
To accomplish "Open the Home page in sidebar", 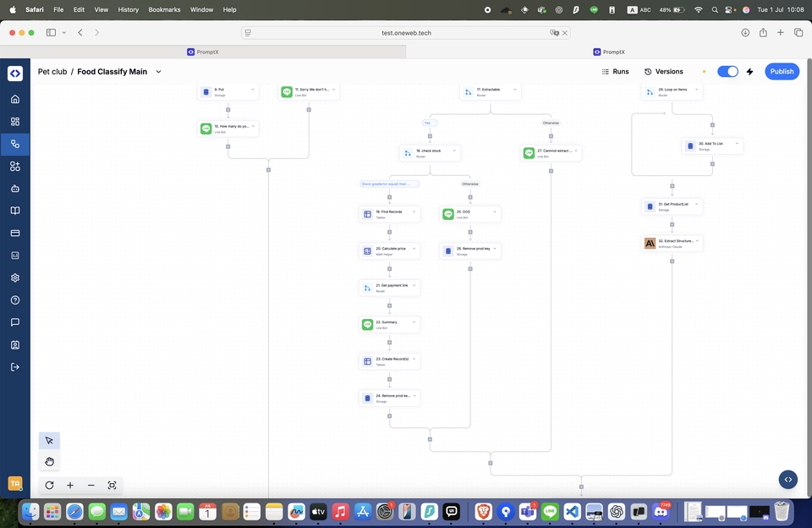I will tap(15, 99).
